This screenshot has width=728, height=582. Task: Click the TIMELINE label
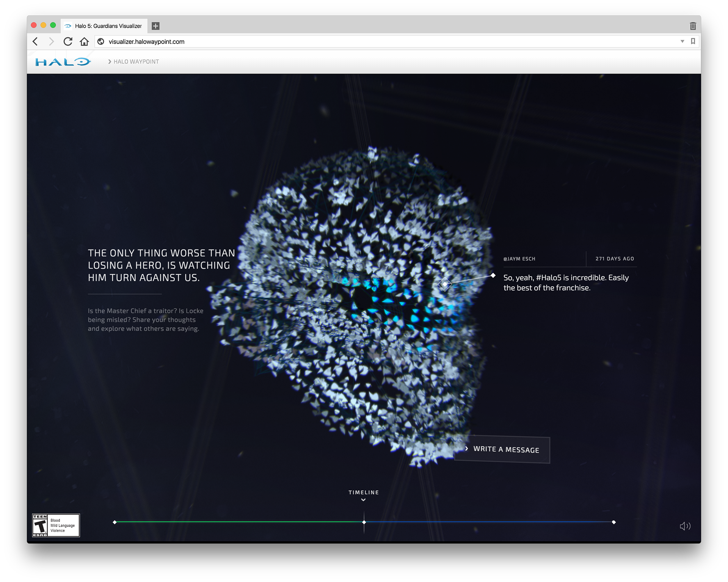click(364, 492)
